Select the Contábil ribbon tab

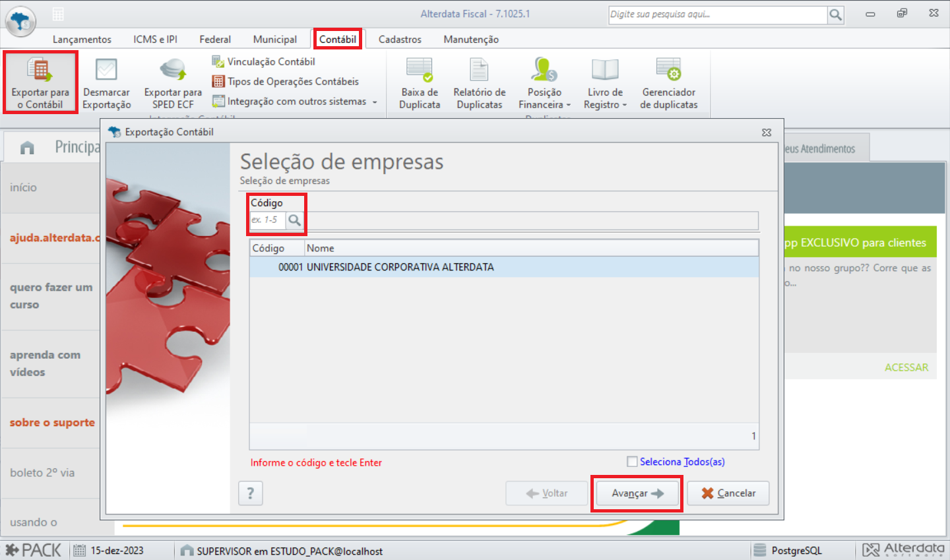point(338,40)
